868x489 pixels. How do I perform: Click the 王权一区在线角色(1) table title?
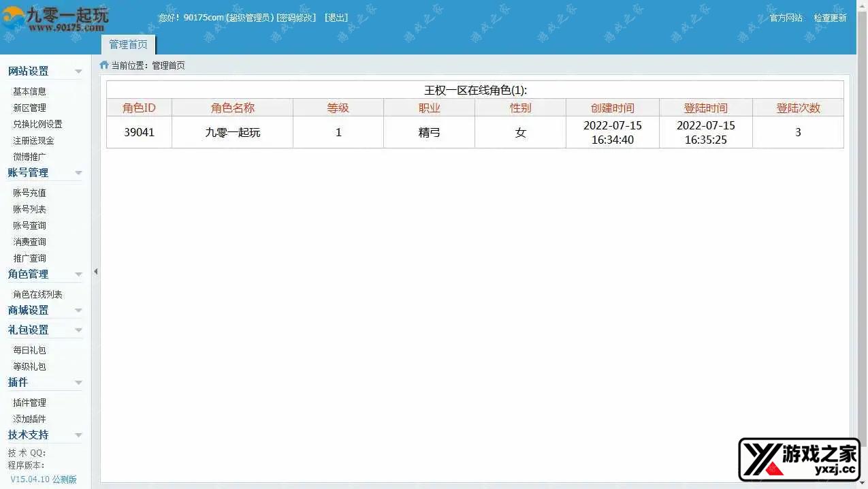tap(476, 90)
